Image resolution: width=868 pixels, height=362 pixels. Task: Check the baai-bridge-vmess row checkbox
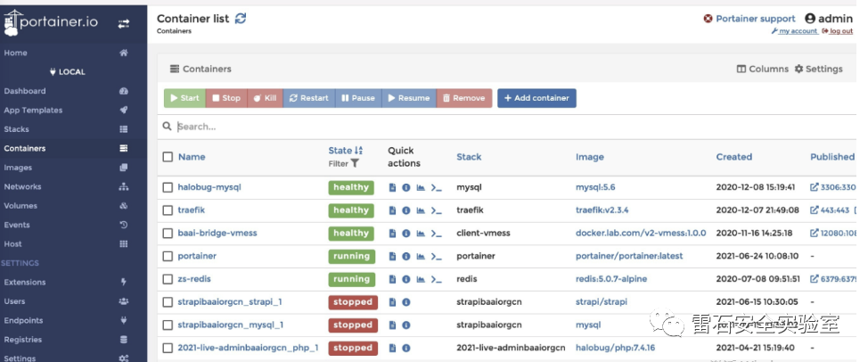168,234
